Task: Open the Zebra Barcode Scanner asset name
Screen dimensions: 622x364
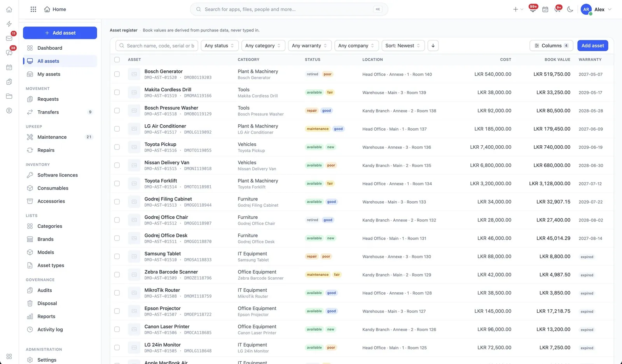Action: (171, 272)
